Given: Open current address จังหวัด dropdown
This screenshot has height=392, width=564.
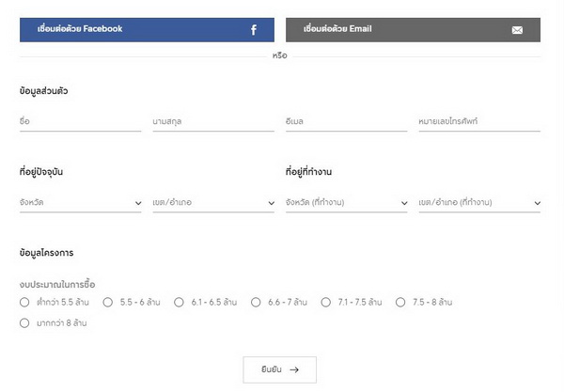Looking at the screenshot, I should 80,202.
